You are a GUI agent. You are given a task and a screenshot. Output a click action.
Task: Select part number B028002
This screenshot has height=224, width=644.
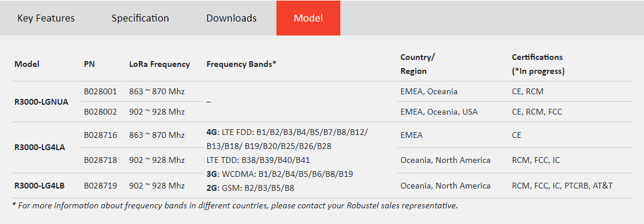pyautogui.click(x=100, y=112)
